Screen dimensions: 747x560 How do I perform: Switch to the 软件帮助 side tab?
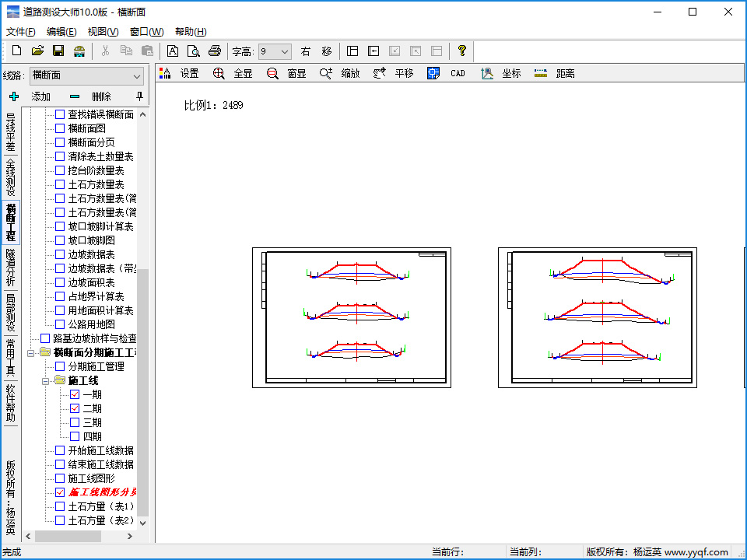[10, 403]
